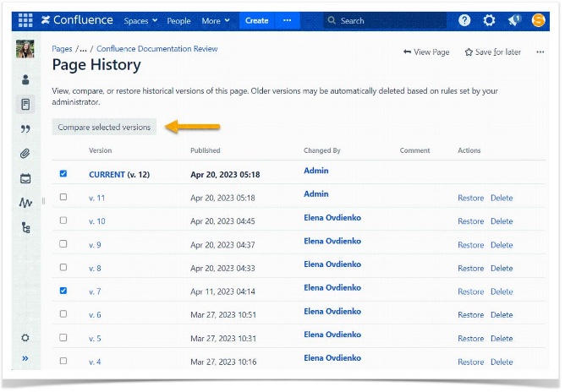The height and width of the screenshot is (392, 565).
Task: Open version v. 10 link
Action: point(97,221)
